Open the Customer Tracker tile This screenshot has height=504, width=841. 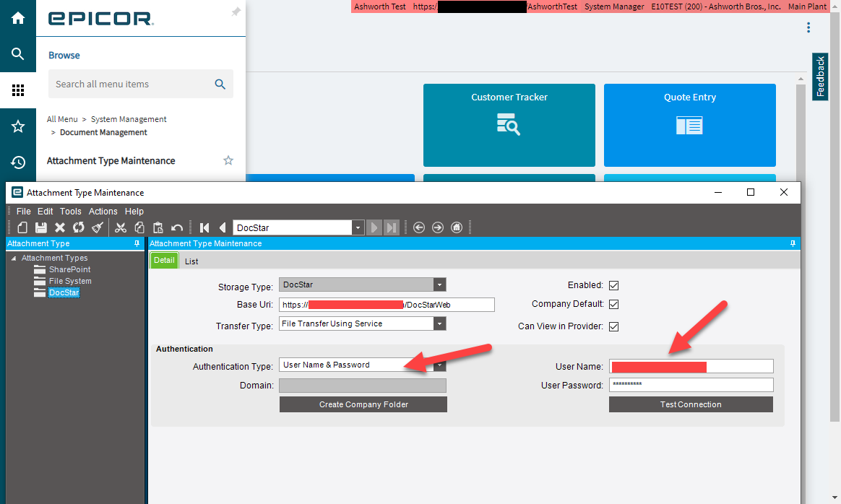pos(509,125)
